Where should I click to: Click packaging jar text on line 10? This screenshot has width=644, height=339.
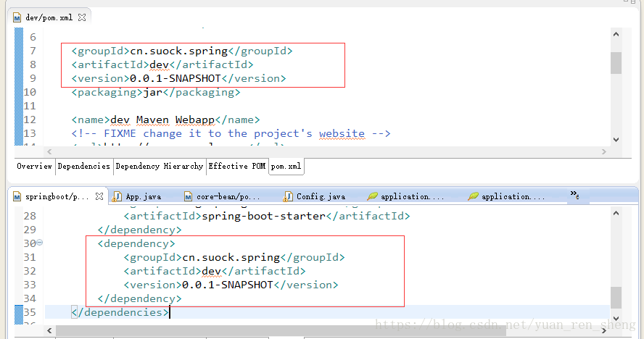point(153,92)
